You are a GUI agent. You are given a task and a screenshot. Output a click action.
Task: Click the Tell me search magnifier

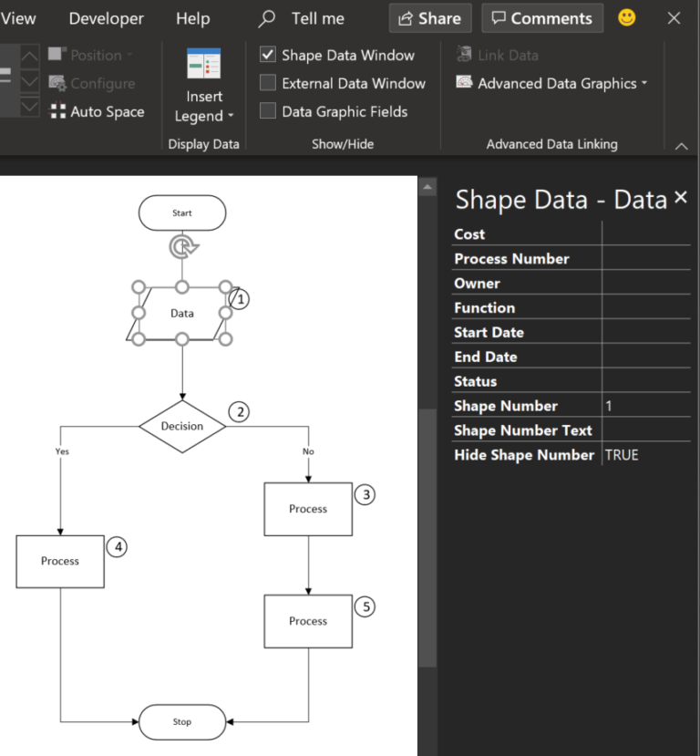click(x=266, y=19)
